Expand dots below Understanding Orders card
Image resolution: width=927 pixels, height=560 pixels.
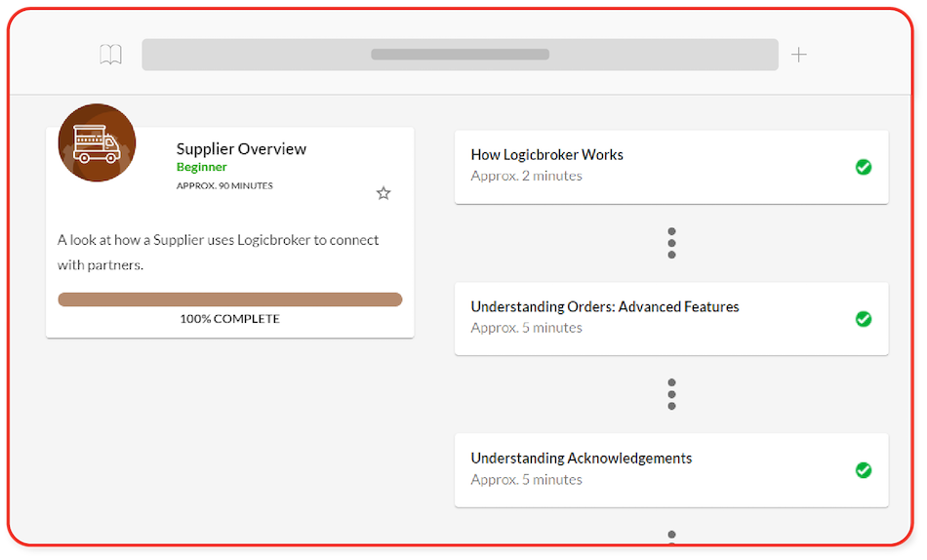tap(671, 394)
